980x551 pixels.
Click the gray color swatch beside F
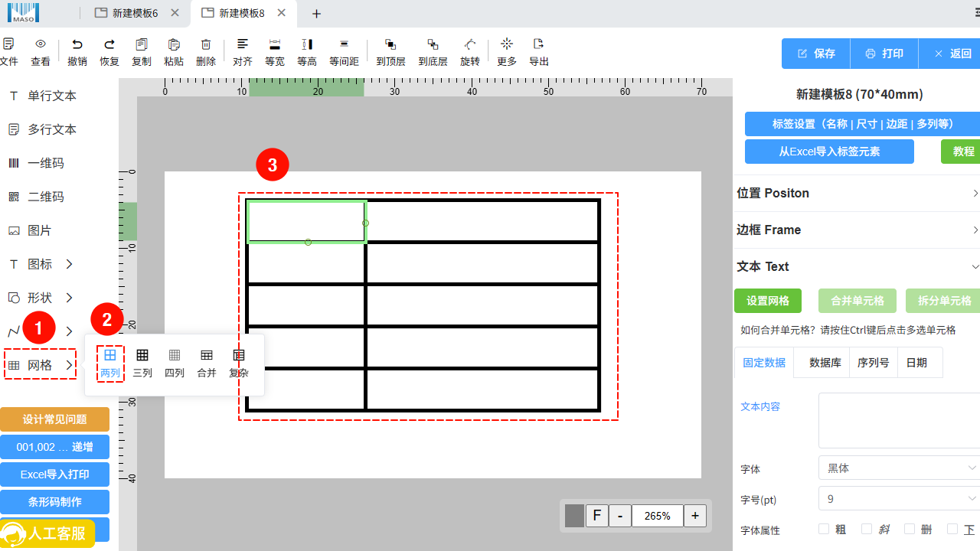(x=574, y=516)
